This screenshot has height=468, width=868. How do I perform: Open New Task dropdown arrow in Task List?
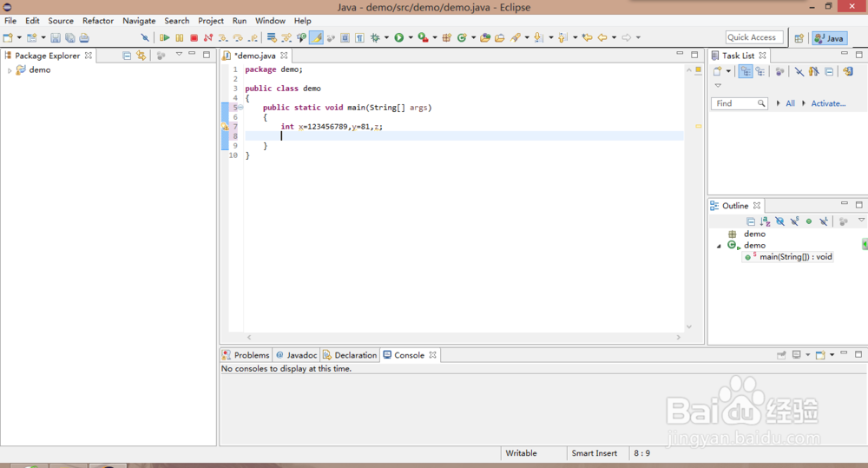point(728,71)
